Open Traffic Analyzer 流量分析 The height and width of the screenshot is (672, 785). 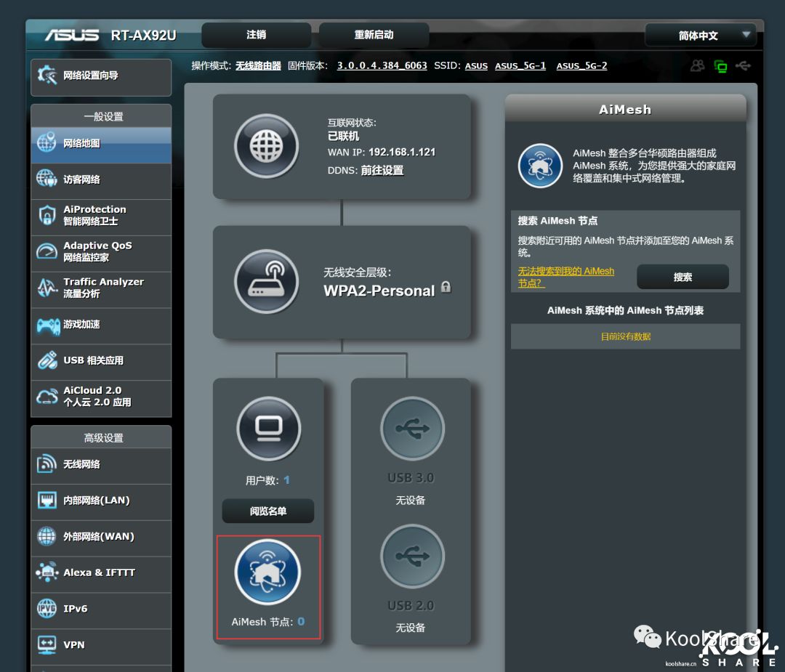(x=101, y=288)
